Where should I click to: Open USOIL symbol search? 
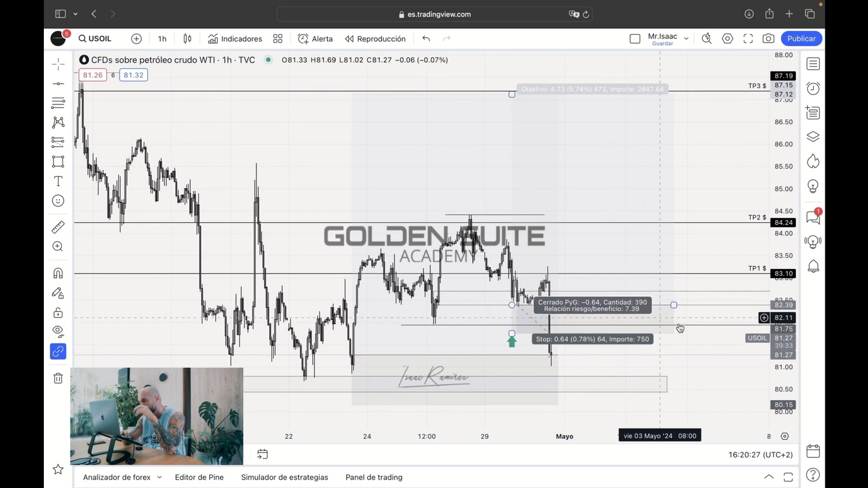tap(95, 38)
